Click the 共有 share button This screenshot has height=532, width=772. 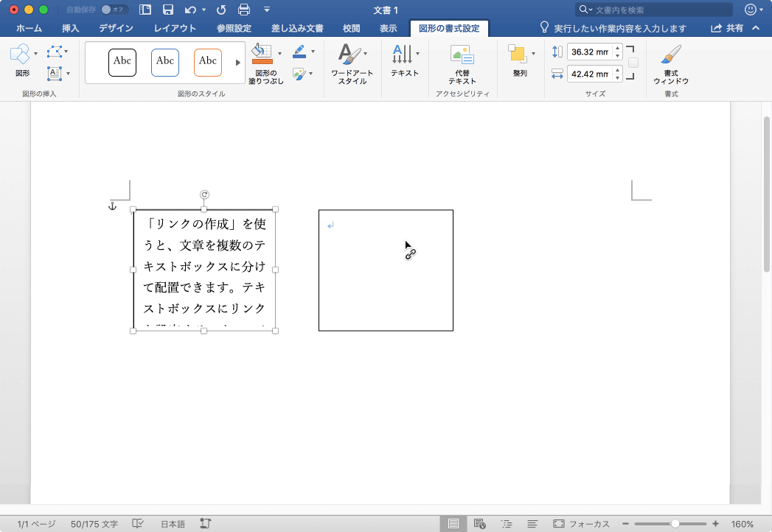(x=727, y=28)
